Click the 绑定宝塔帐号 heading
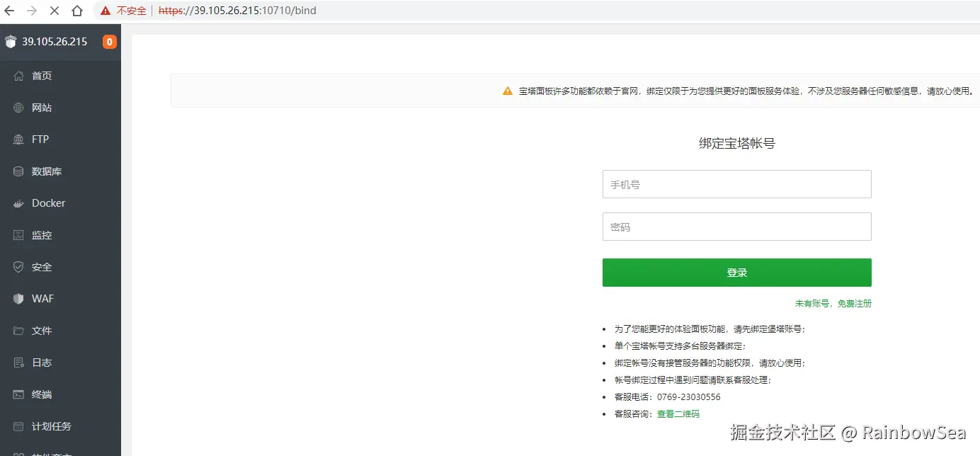The image size is (980, 456). click(737, 143)
